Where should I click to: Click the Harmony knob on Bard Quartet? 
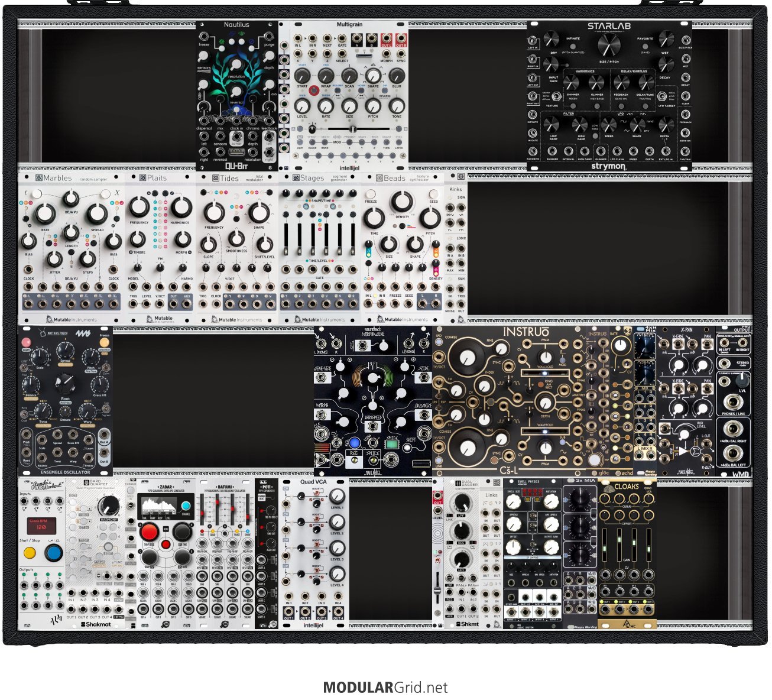[x=108, y=505]
